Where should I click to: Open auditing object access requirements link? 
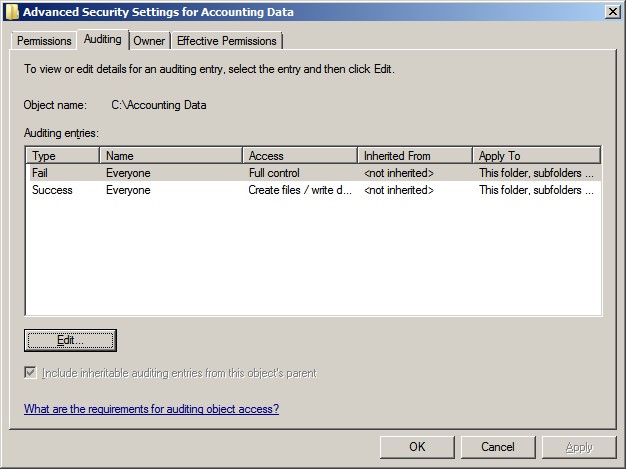pyautogui.click(x=151, y=409)
